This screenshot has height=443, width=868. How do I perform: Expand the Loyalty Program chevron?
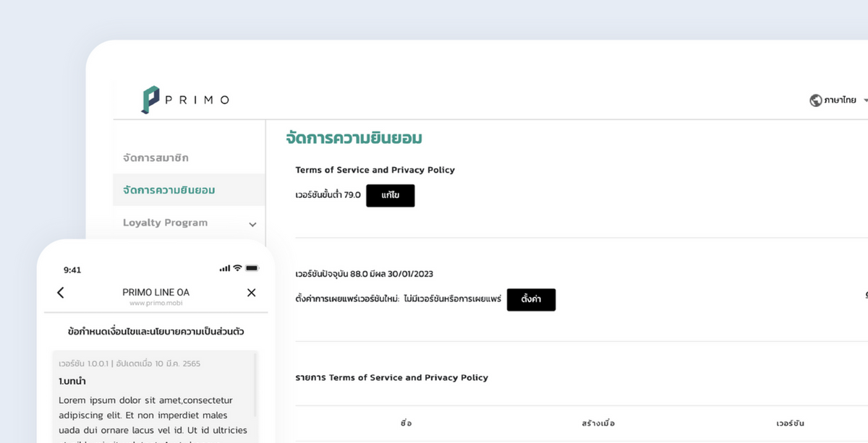point(252,225)
